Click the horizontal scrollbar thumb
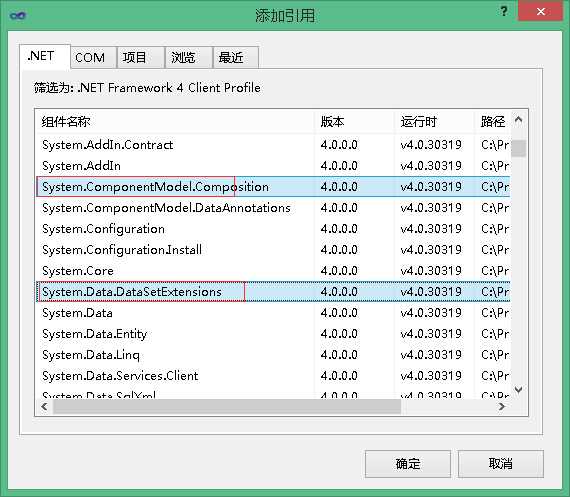The image size is (570, 497). 227,406
